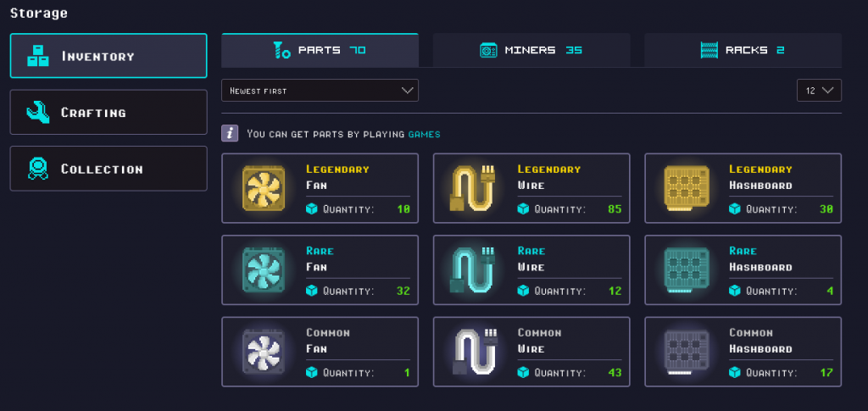Open the items per page dropdown showing 12
The image size is (868, 411).
tap(820, 90)
